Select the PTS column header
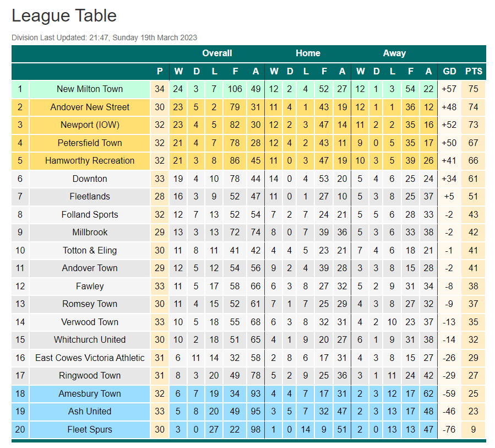The width and height of the screenshot is (495, 448). pyautogui.click(x=474, y=72)
